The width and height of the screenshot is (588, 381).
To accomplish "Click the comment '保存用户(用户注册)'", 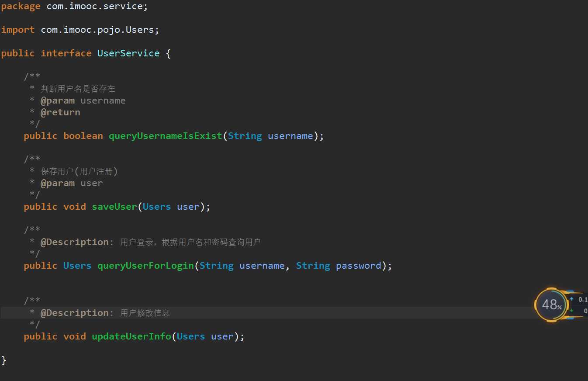I will click(x=79, y=171).
